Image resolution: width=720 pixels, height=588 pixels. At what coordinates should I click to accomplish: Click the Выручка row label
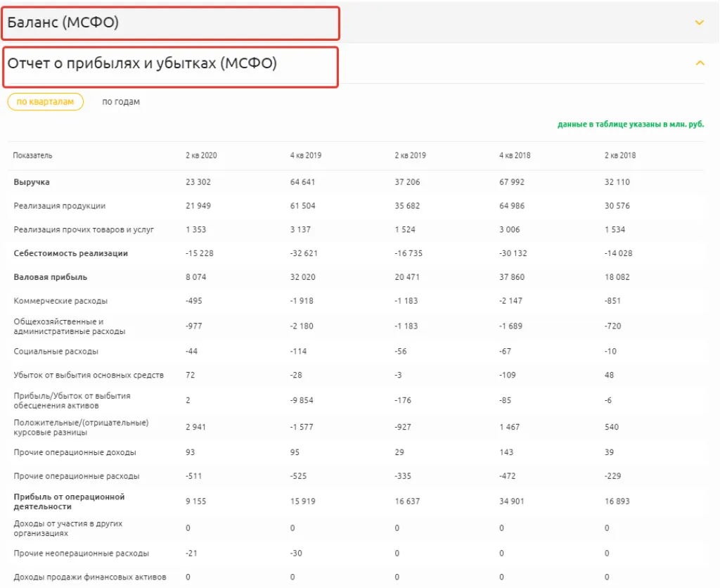coord(32,182)
